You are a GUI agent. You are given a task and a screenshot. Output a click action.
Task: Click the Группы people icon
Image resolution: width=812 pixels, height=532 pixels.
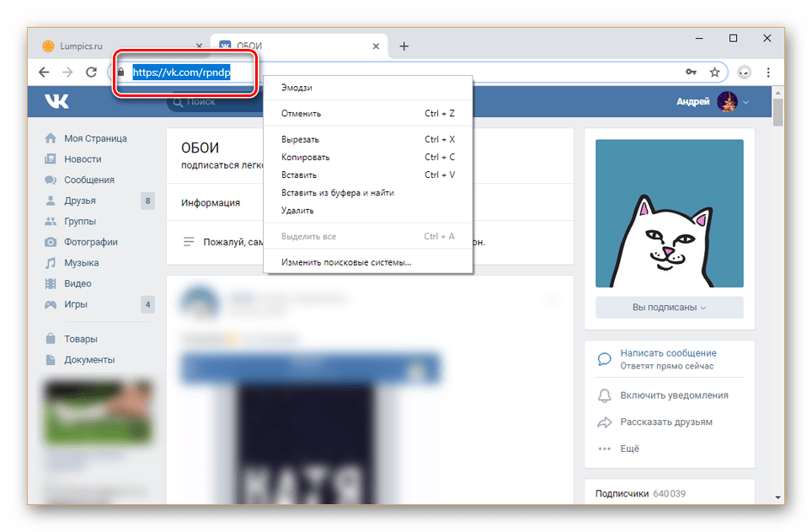pos(51,222)
